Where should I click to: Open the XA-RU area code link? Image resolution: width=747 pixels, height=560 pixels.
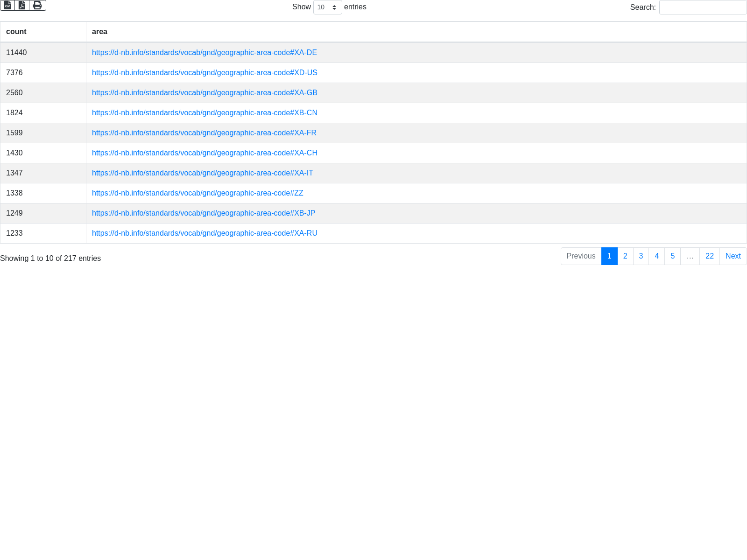204,233
